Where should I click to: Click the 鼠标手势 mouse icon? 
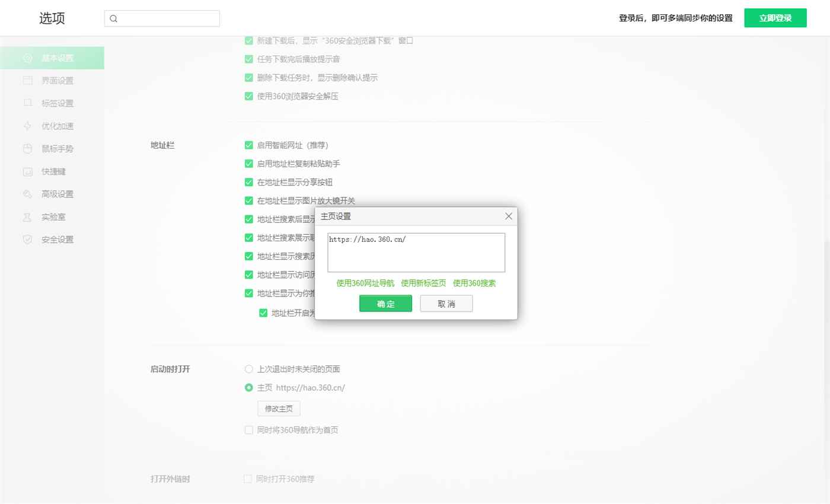click(x=27, y=149)
